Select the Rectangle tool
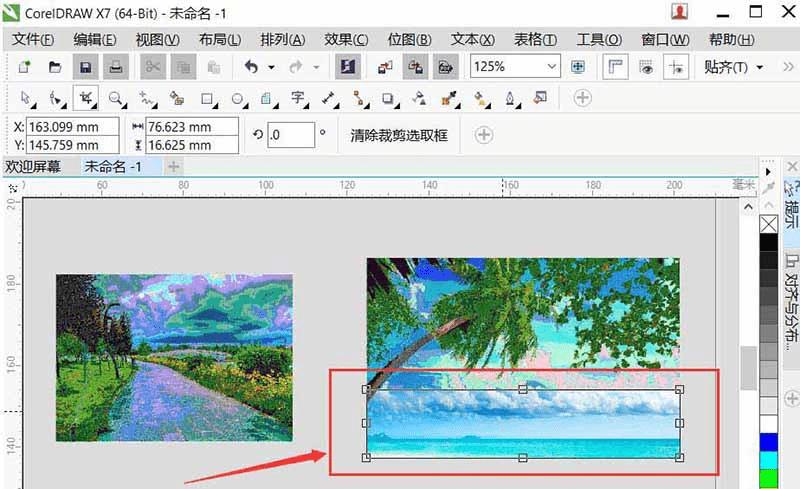Viewport: 800px width, 489px height. (x=207, y=99)
